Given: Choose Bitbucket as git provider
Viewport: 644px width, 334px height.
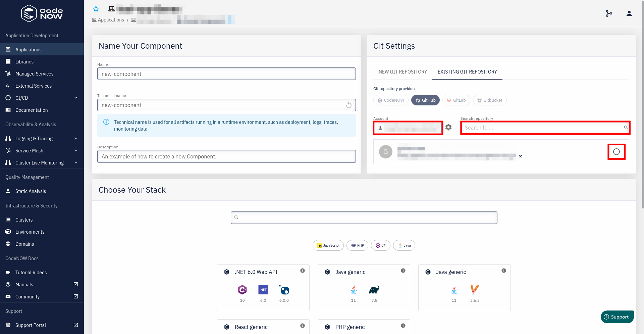Looking at the screenshot, I should [x=490, y=100].
